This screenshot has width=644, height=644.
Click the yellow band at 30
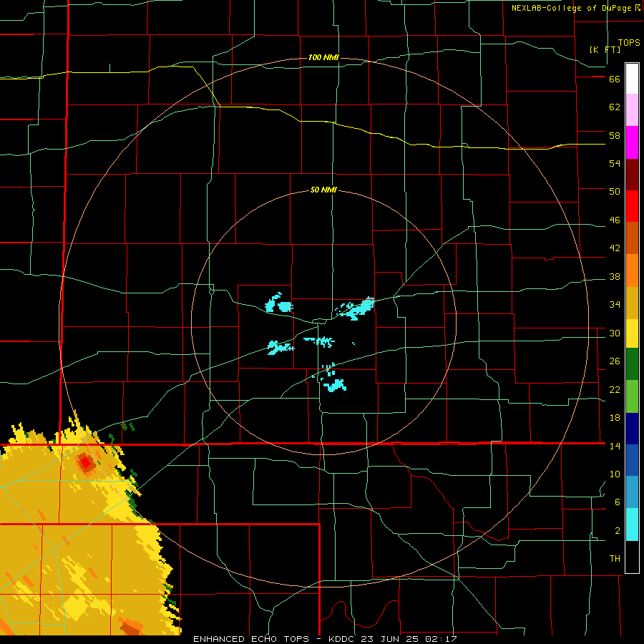[x=632, y=333]
